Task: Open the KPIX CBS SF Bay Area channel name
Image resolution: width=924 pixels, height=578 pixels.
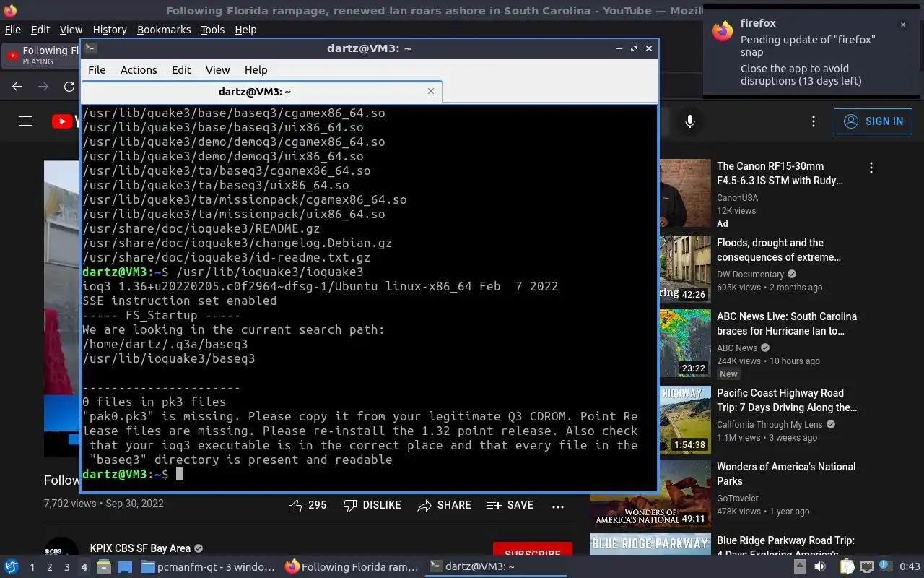Action: (x=141, y=548)
